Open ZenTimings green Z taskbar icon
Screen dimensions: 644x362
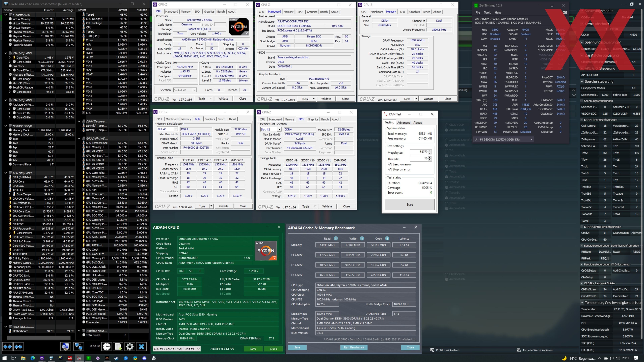coord(89,358)
